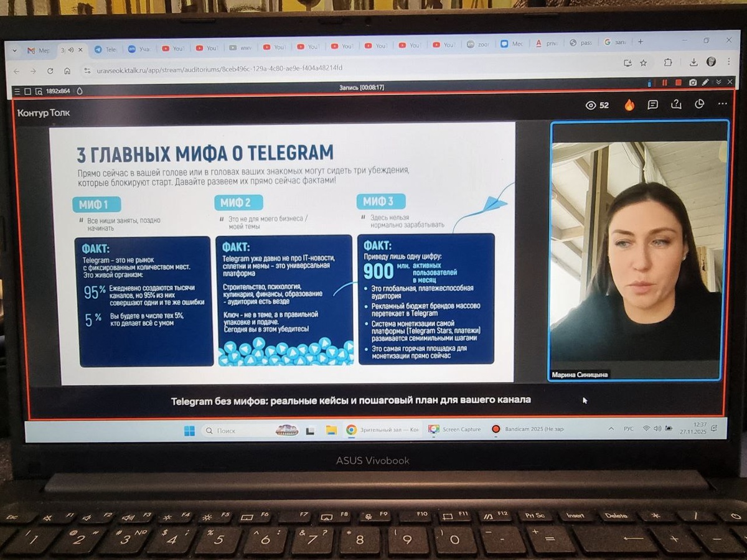The height and width of the screenshot is (560, 747).
Task: Open the Google search tab labeled 'запи'
Action: [x=614, y=43]
